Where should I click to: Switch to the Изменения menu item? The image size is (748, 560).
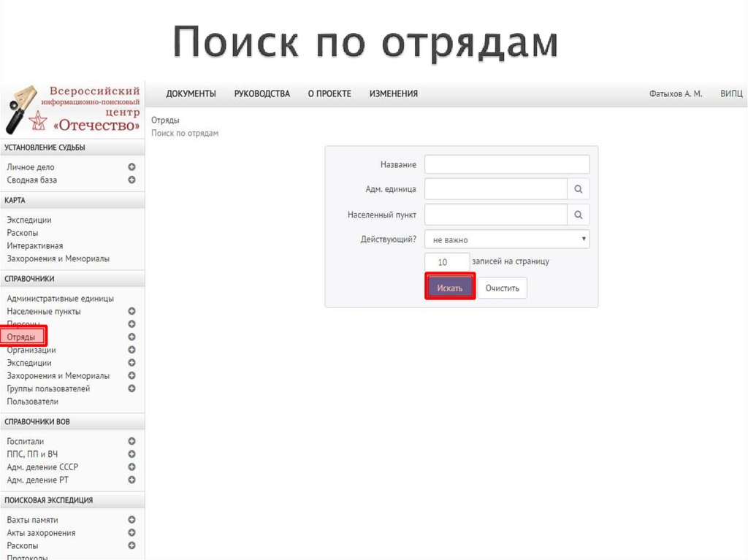coord(394,93)
